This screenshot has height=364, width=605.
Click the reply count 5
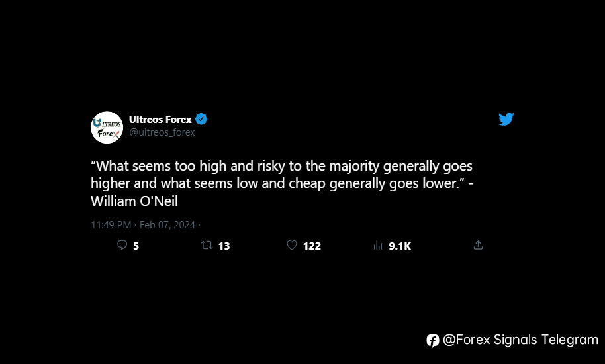pos(136,246)
